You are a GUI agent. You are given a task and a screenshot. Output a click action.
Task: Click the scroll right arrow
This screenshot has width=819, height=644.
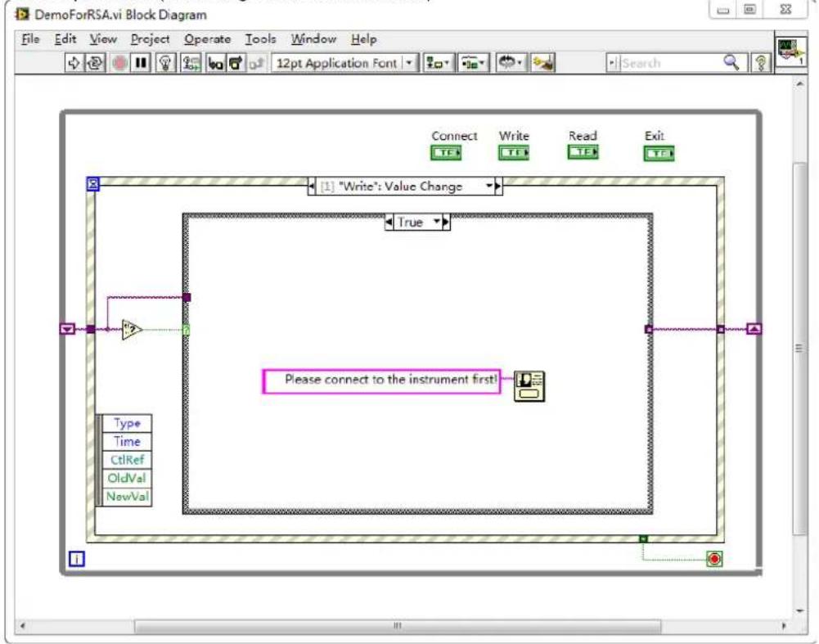[x=783, y=626]
